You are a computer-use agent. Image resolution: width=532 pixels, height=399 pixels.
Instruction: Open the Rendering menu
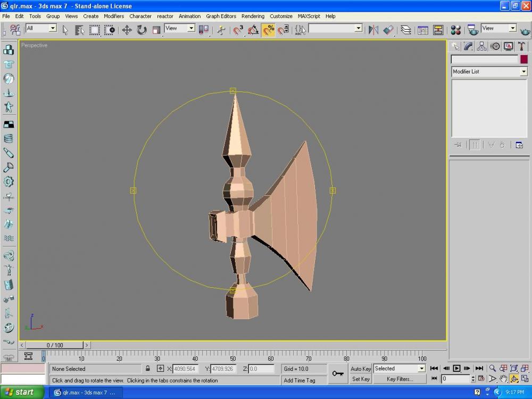(x=253, y=16)
